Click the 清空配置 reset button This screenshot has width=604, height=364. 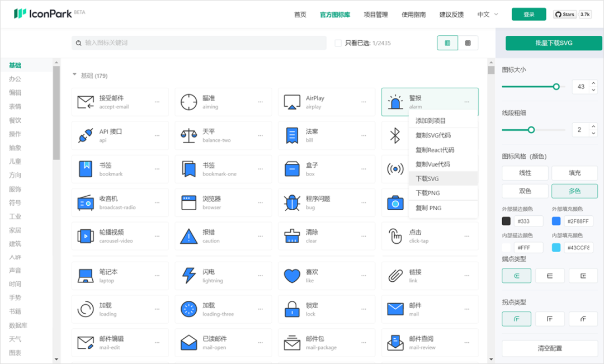pos(550,348)
